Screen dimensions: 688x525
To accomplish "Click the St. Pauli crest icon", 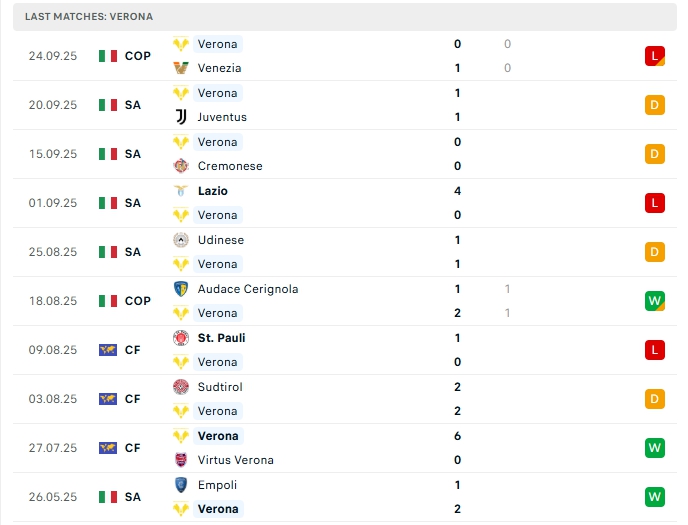I will coord(181,338).
